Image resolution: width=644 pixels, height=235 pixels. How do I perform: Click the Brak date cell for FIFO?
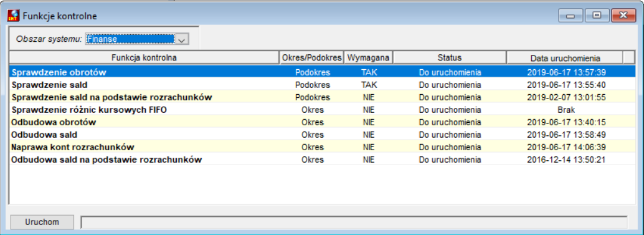566,110
